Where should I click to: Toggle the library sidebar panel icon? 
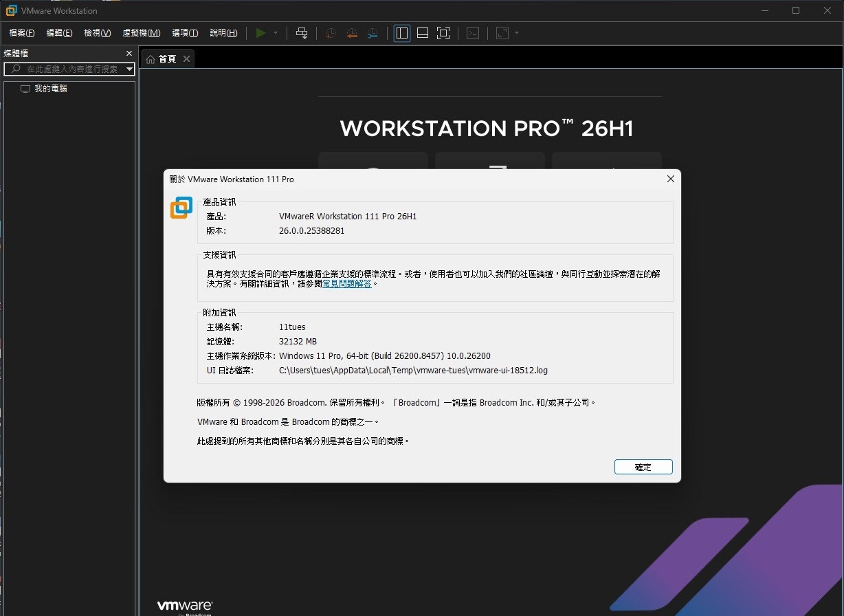point(402,33)
